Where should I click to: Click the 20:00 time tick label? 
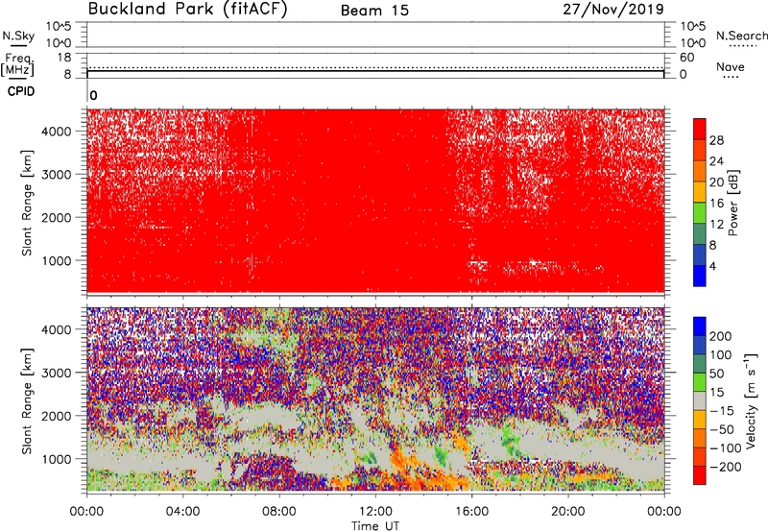click(567, 512)
